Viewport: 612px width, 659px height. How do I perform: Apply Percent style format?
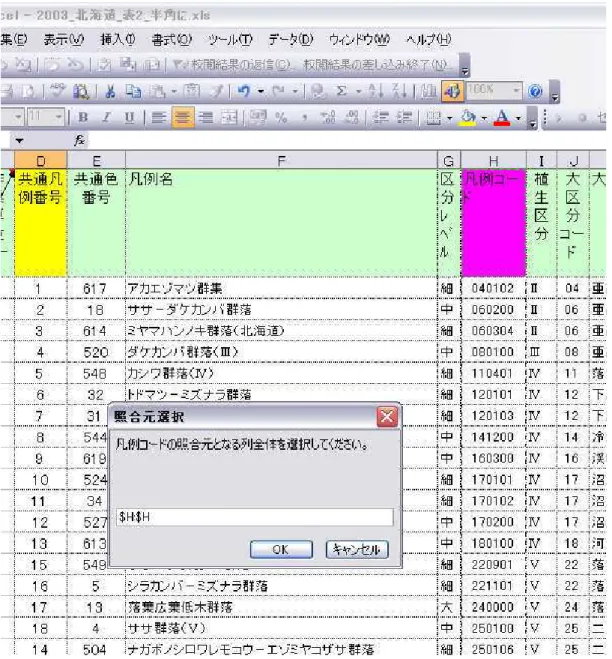(281, 118)
